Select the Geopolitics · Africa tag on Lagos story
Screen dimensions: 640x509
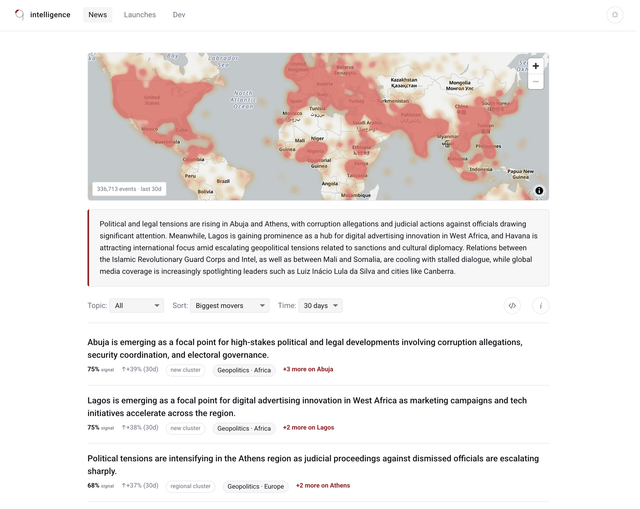click(x=244, y=429)
